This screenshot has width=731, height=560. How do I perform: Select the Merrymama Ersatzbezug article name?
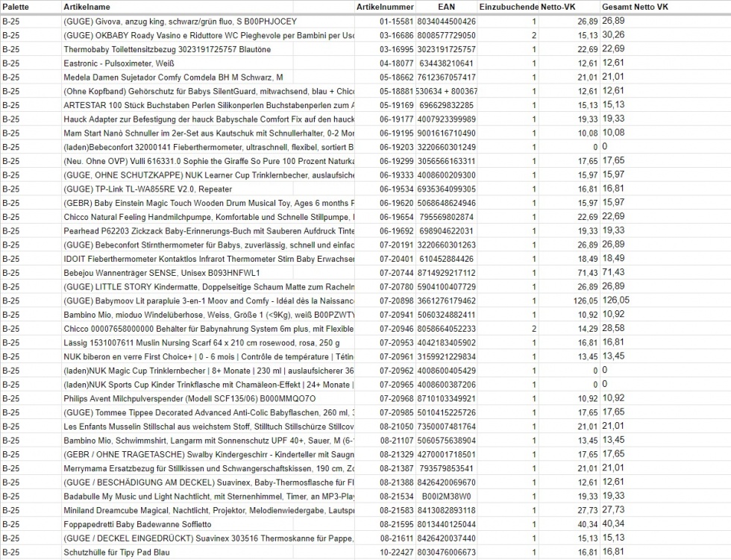[208, 469]
